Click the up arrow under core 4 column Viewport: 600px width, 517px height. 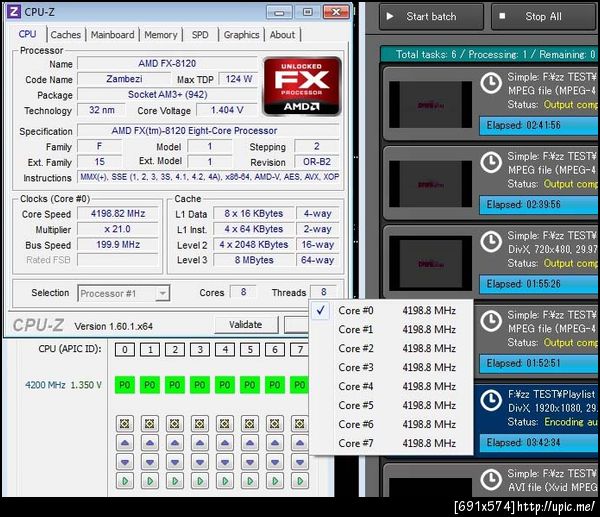[x=225, y=443]
